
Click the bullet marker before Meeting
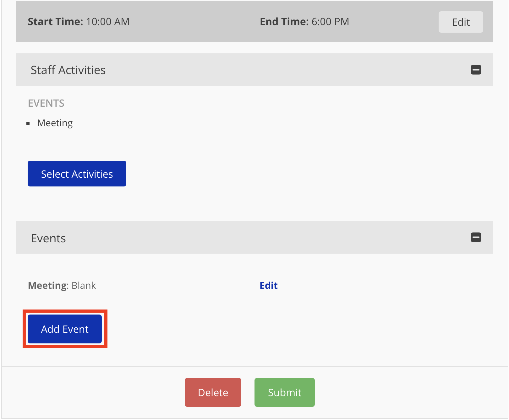pos(28,123)
